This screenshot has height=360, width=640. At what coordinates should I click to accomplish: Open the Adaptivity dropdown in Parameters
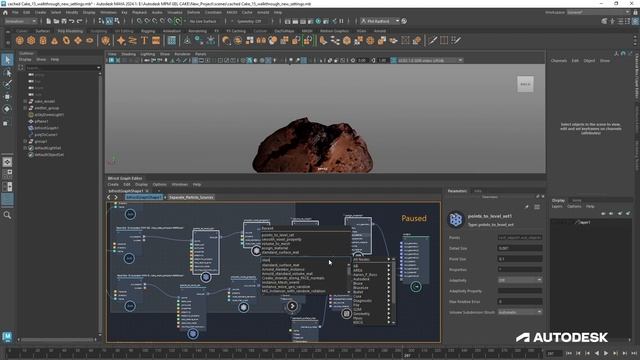520,280
